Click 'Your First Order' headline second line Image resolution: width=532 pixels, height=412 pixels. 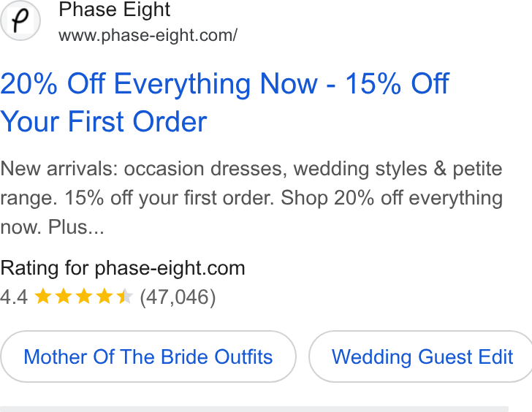pyautogui.click(x=104, y=121)
